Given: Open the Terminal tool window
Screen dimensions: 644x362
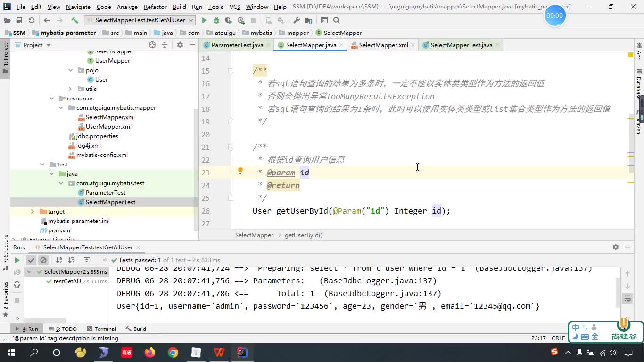Looking at the screenshot, I should click(101, 329).
